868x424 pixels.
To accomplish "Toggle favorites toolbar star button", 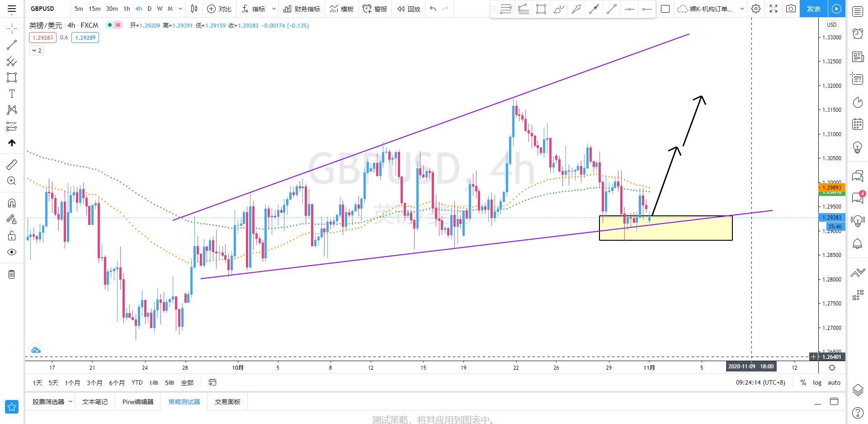I will click(12, 407).
